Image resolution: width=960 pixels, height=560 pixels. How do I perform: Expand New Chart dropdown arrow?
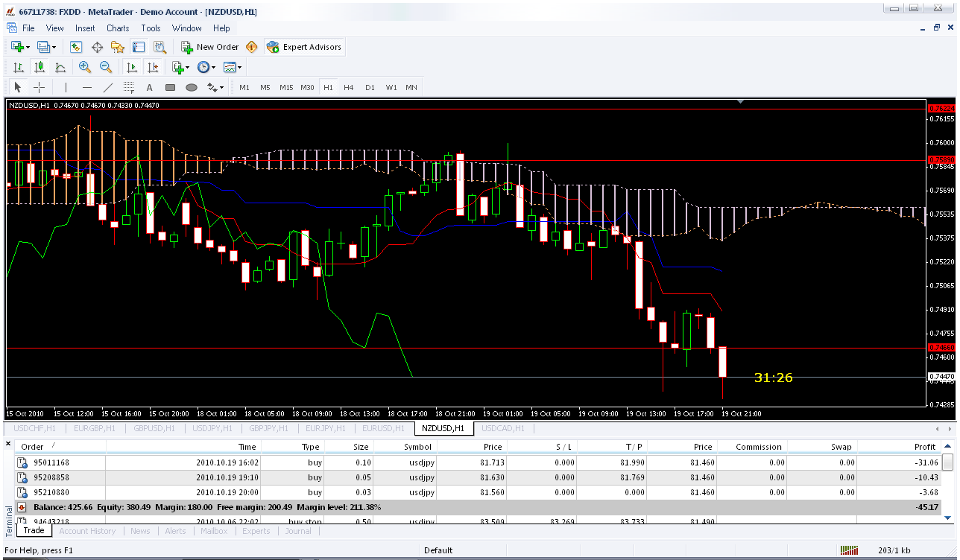pos(28,47)
